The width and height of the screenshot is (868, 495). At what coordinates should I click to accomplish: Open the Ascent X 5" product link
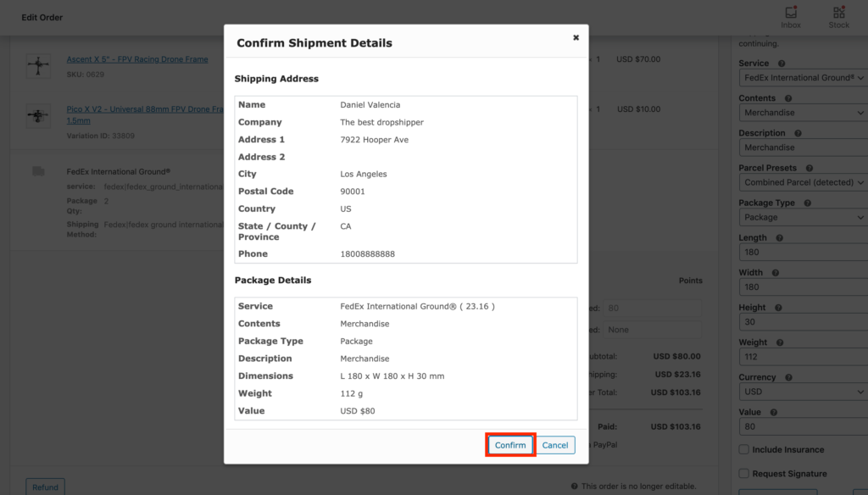pyautogui.click(x=137, y=59)
